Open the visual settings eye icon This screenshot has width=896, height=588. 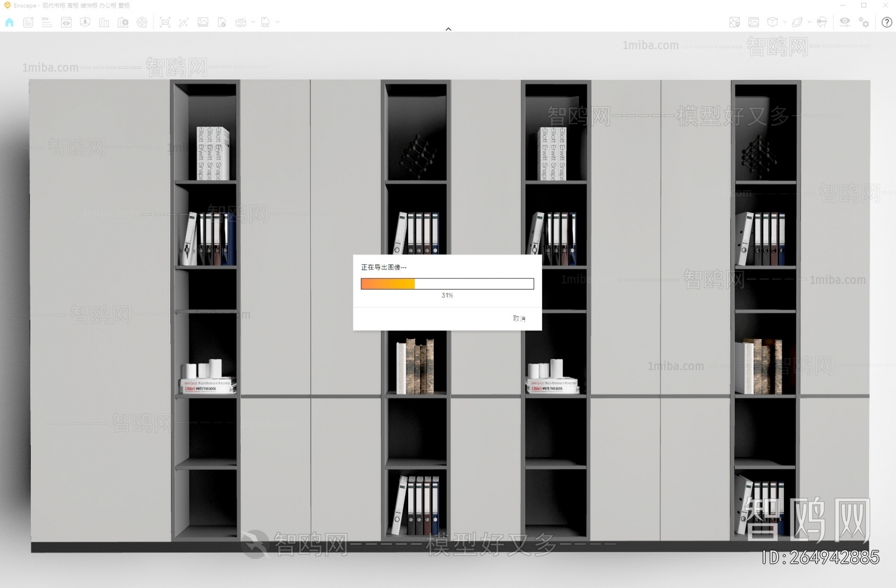pos(845,22)
